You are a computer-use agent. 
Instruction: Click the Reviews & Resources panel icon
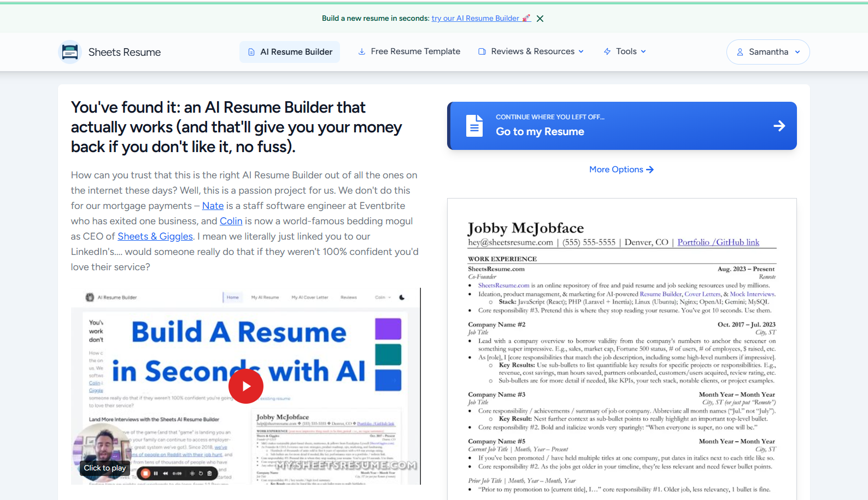[482, 51]
